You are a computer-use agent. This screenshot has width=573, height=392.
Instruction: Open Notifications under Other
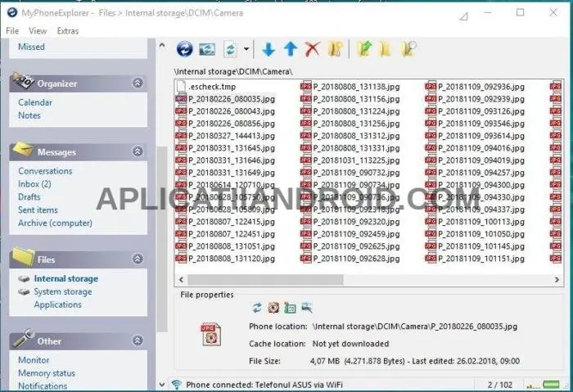point(43,385)
